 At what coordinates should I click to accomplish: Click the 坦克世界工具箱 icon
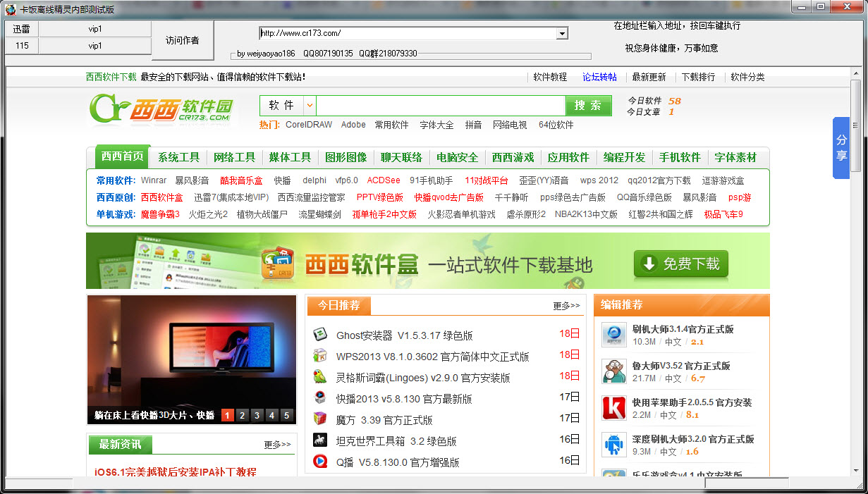[x=320, y=440]
